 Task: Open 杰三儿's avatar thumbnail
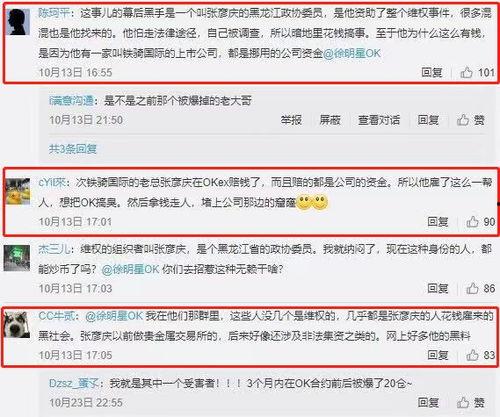[17, 258]
